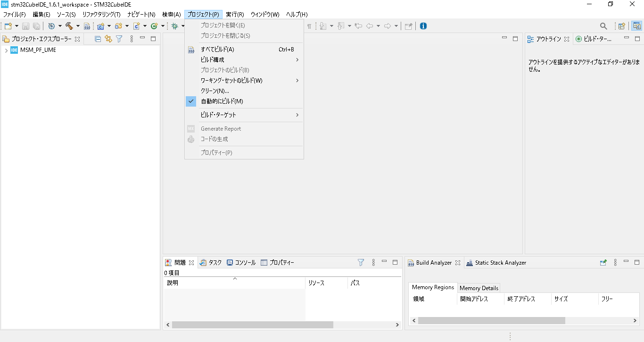Open the blue Information Center icon

[423, 26]
